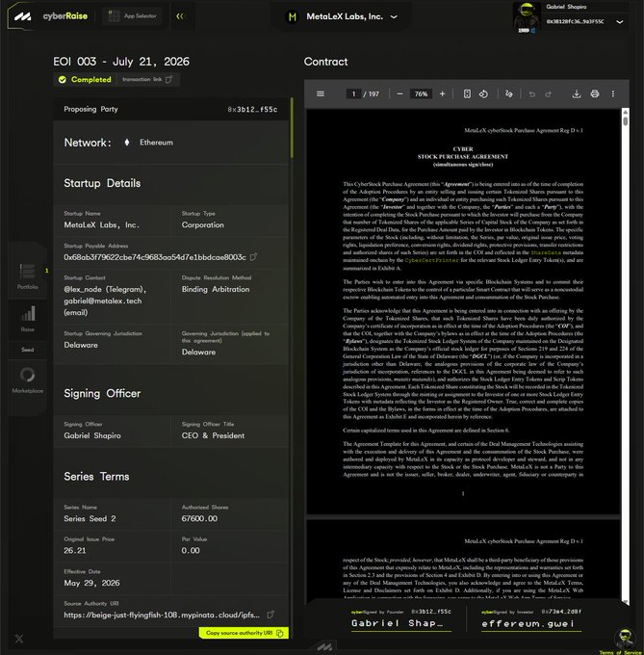Open the Portfolio sidebar item

[28, 275]
